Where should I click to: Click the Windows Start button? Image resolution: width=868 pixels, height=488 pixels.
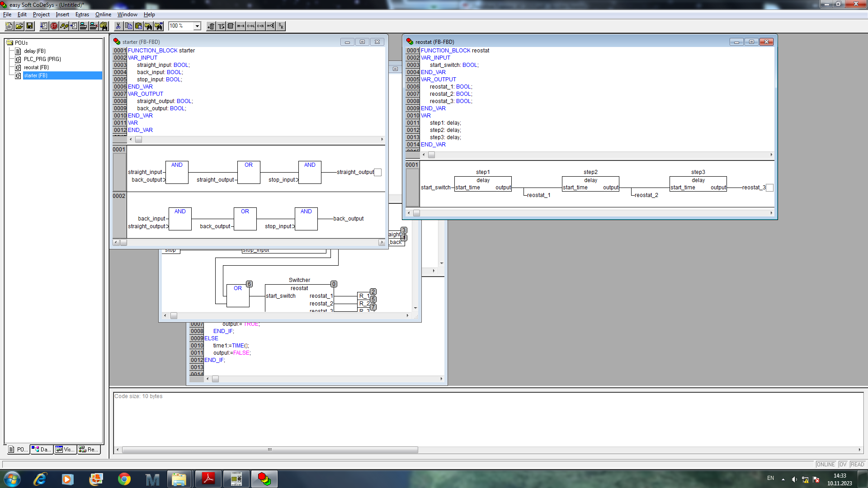click(12, 479)
